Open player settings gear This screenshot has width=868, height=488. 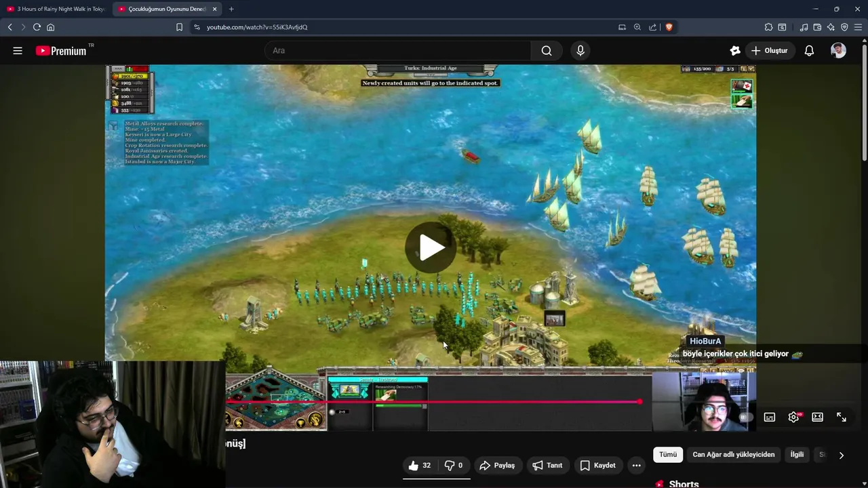click(x=793, y=418)
